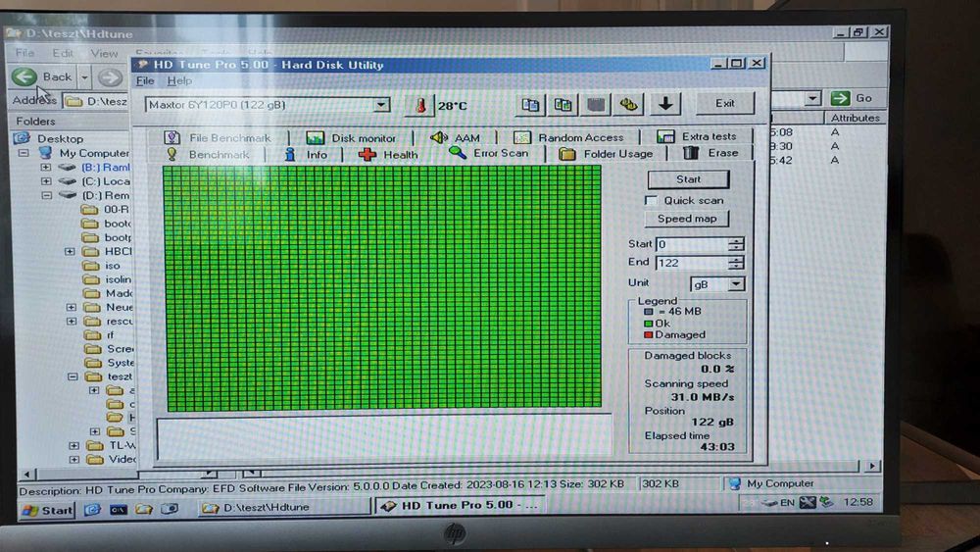Open the Maxtor drive selection dropdown

pos(381,105)
